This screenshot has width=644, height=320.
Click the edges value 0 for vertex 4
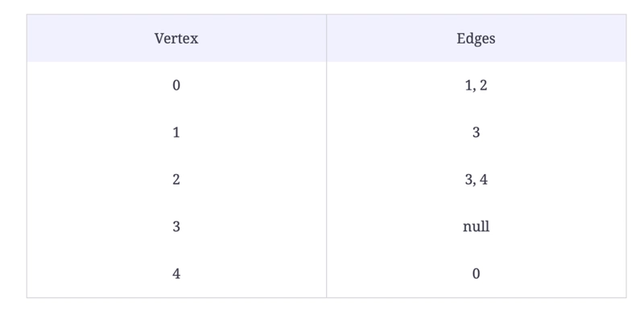pyautogui.click(x=476, y=273)
